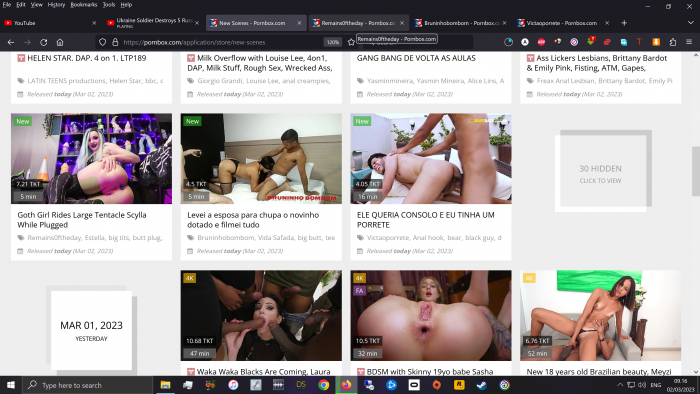The image size is (700, 394).
Task: Click the RemainsOftheday tag under the scene card
Action: coord(54,238)
